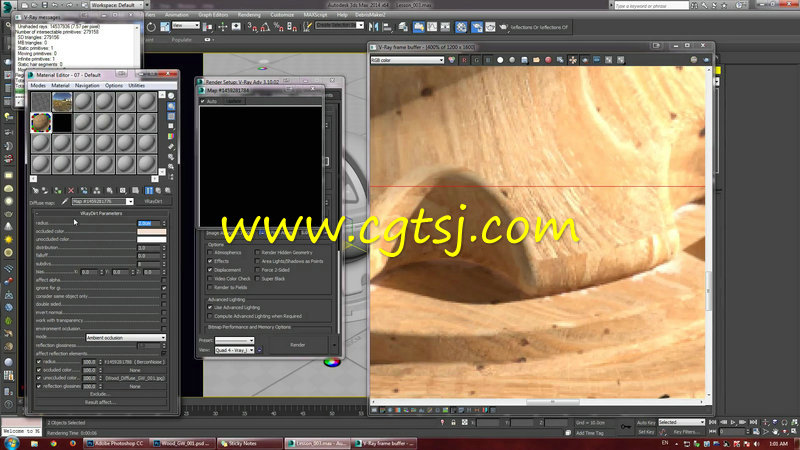800x450 pixels.
Task: Toggle 'ignore for gi' checkbox
Action: click(164, 288)
